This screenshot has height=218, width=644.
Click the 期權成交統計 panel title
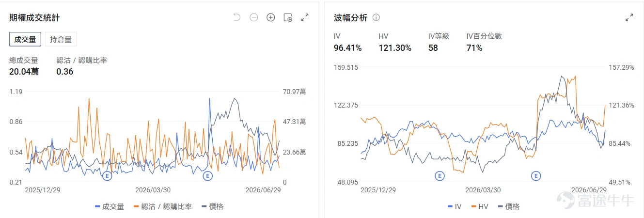coord(34,17)
